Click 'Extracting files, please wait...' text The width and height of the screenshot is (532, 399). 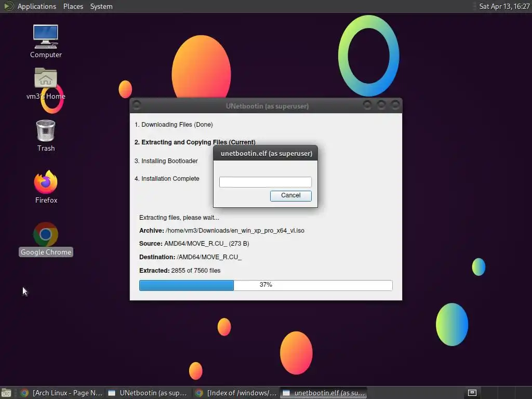coord(179,218)
